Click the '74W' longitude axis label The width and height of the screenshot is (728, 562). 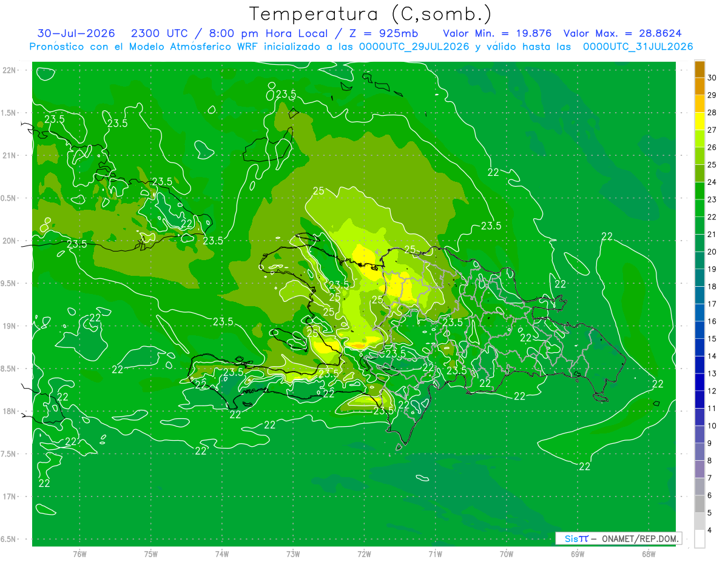tap(222, 554)
